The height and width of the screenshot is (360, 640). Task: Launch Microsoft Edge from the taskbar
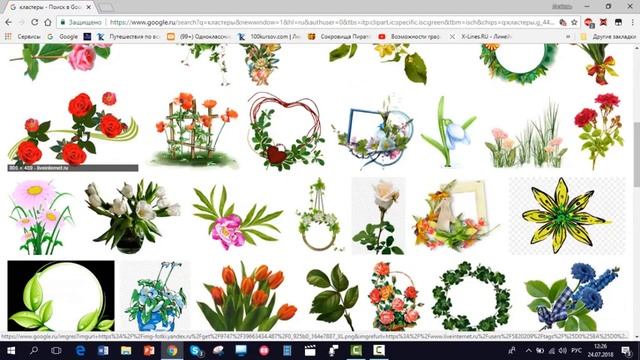[80, 351]
